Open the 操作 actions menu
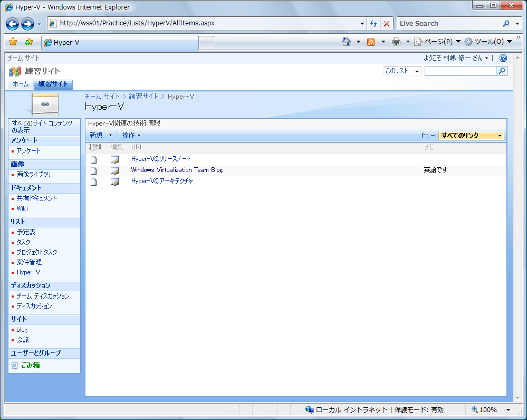 click(131, 135)
